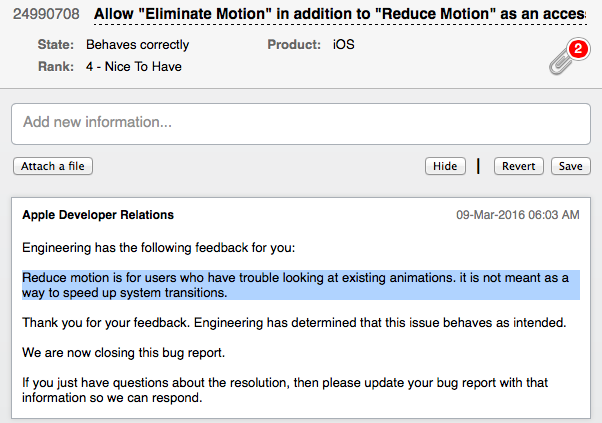This screenshot has width=602, height=423.
Task: Click the Revert button
Action: [x=519, y=166]
